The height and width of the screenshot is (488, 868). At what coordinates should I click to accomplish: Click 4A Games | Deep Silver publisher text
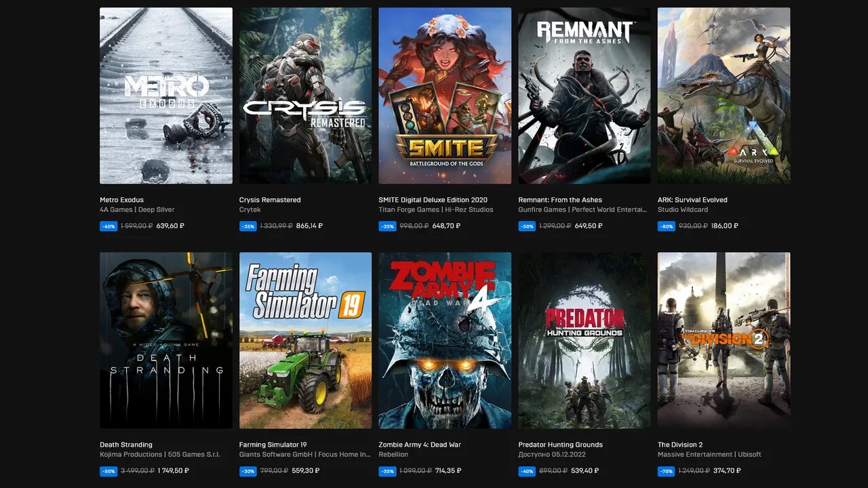click(137, 210)
